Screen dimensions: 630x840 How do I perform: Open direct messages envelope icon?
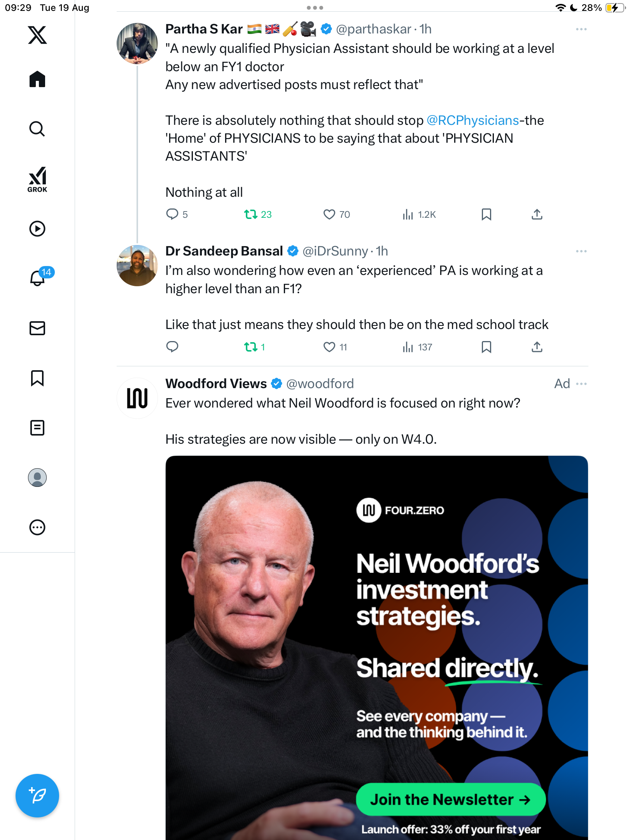[x=37, y=328]
